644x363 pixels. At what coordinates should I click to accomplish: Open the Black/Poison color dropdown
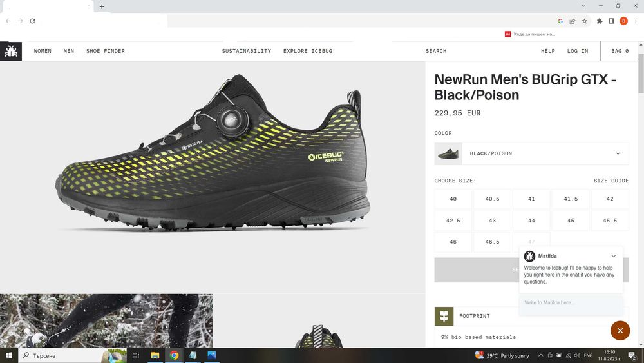[531, 153]
